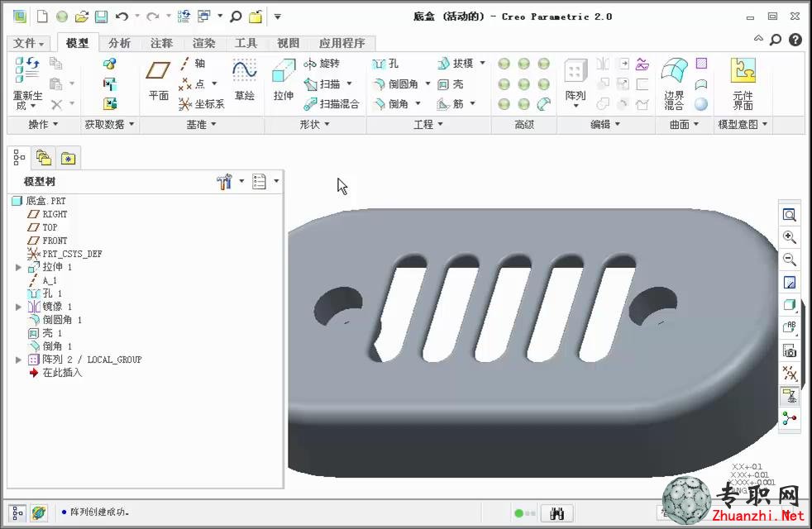
Task: Select the 坐标系 (Coordinate System) tool
Action: pos(202,104)
